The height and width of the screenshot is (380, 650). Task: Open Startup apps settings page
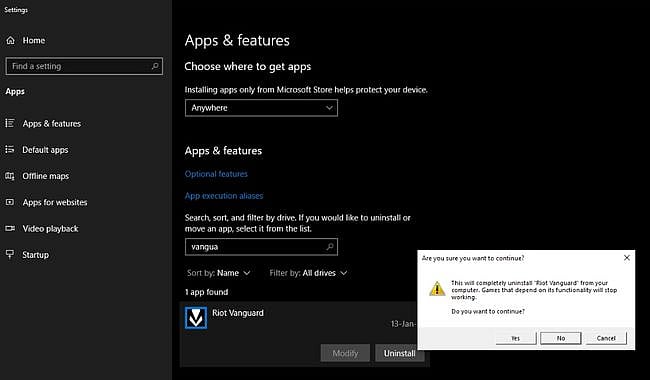pos(35,254)
